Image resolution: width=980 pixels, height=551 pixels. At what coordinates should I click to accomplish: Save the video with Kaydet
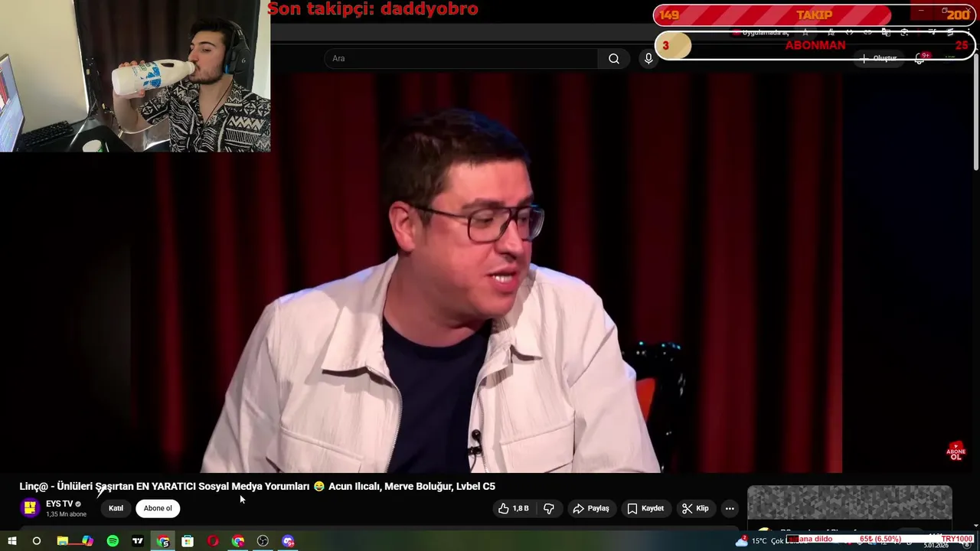point(645,508)
